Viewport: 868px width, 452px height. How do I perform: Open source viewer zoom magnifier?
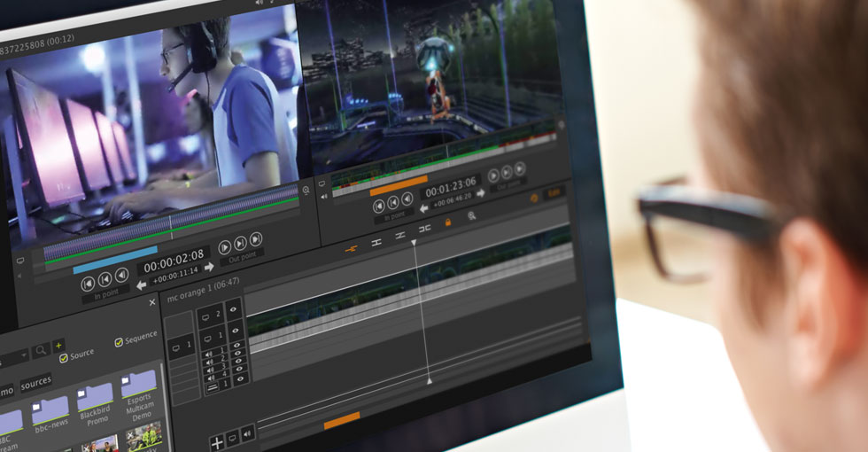(x=306, y=190)
